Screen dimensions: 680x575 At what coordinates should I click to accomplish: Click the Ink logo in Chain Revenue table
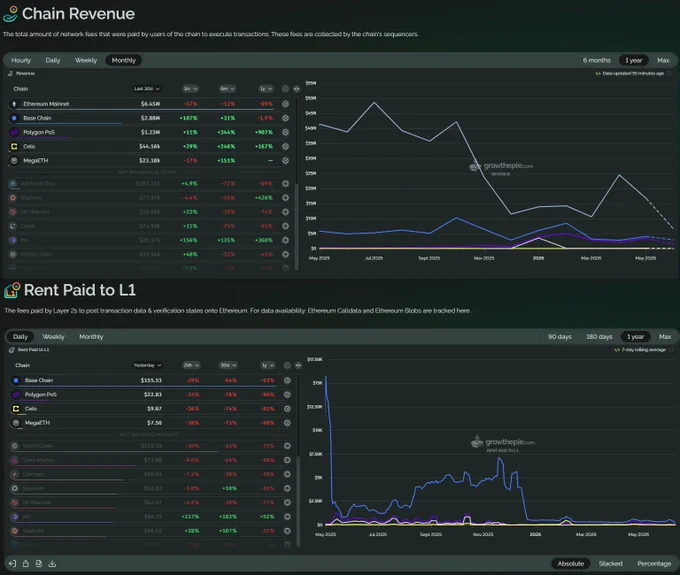[x=13, y=240]
